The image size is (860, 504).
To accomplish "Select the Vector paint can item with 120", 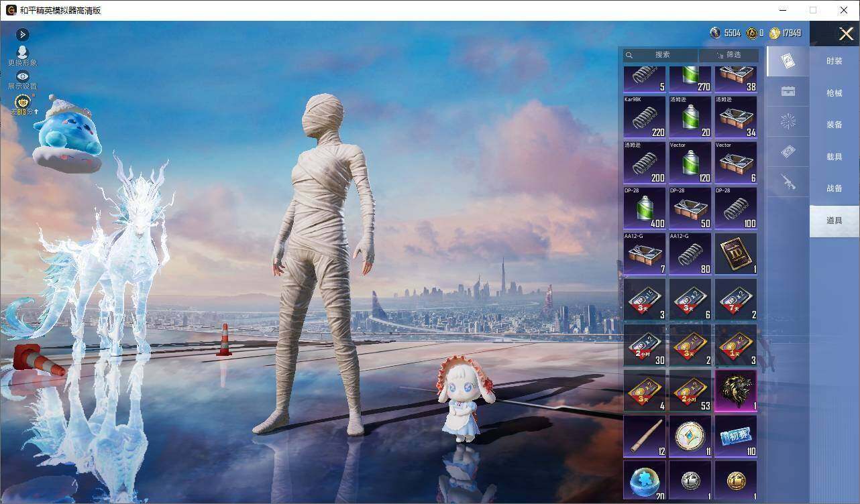I will (x=690, y=162).
